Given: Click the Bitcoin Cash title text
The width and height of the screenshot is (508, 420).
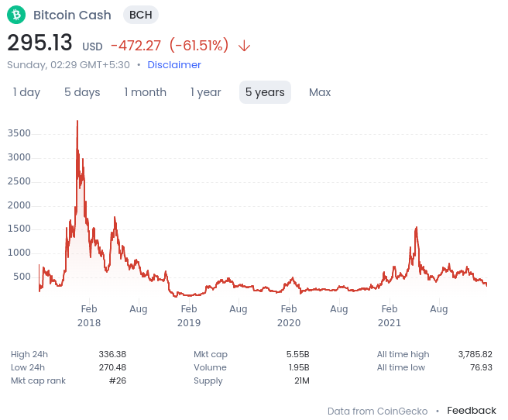Looking at the screenshot, I should (72, 15).
